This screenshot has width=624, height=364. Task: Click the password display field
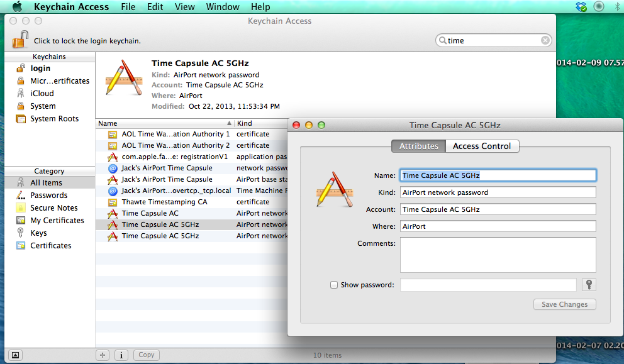[488, 285]
